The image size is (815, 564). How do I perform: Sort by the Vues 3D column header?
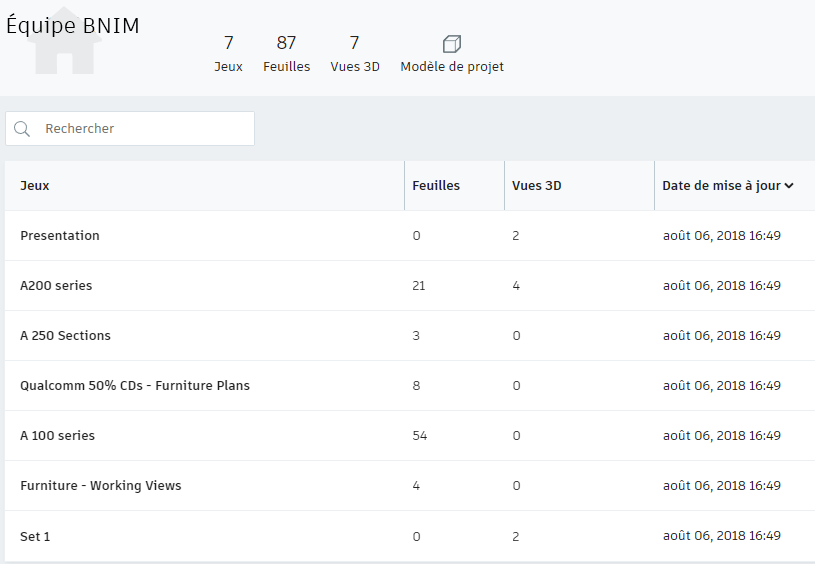point(537,186)
